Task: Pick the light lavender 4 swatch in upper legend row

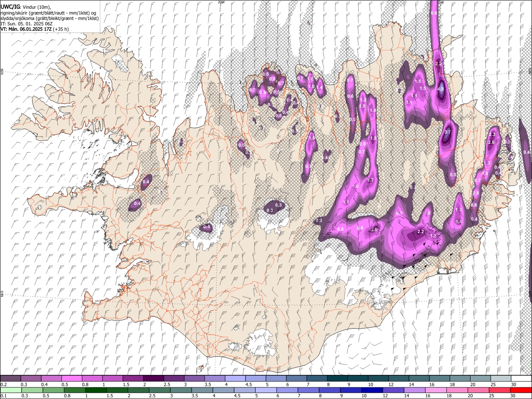Action: click(234, 379)
